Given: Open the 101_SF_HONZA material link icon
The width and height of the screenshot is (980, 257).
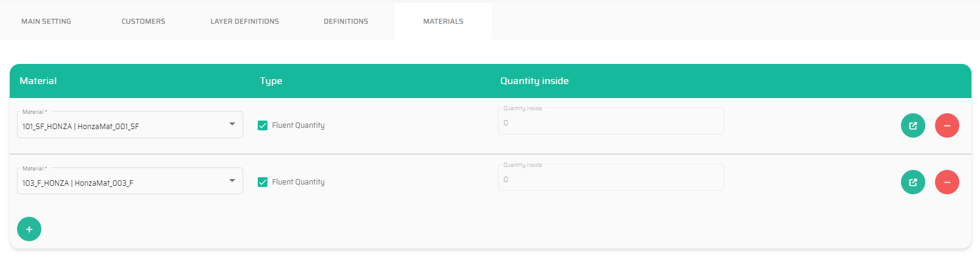Looking at the screenshot, I should (913, 125).
